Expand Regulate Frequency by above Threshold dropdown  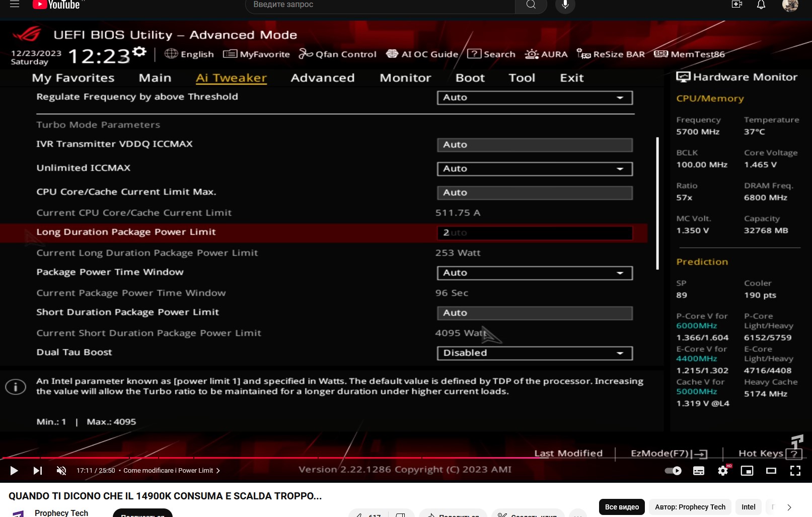click(x=535, y=98)
